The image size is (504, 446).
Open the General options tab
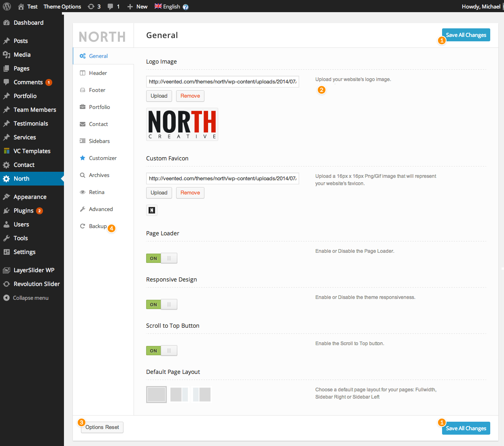coord(103,56)
